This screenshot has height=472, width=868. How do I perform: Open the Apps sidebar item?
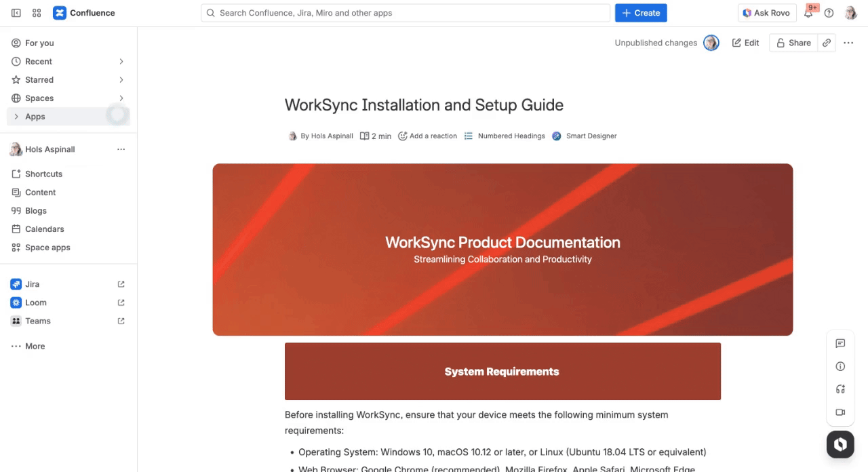pos(68,117)
